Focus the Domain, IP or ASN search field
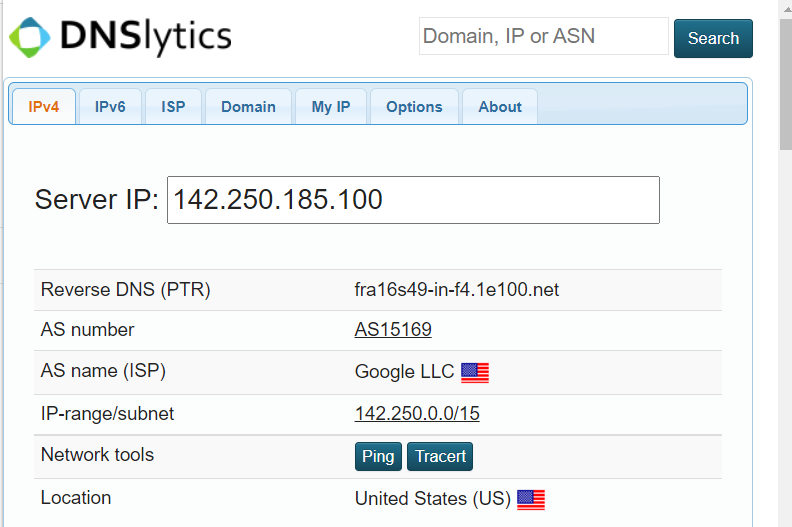This screenshot has width=792, height=527. pos(544,36)
